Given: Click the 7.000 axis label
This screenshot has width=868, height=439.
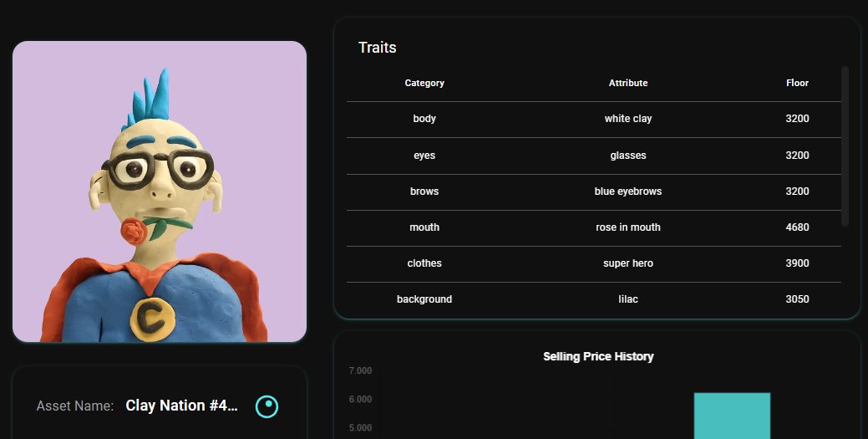Looking at the screenshot, I should click(x=360, y=370).
